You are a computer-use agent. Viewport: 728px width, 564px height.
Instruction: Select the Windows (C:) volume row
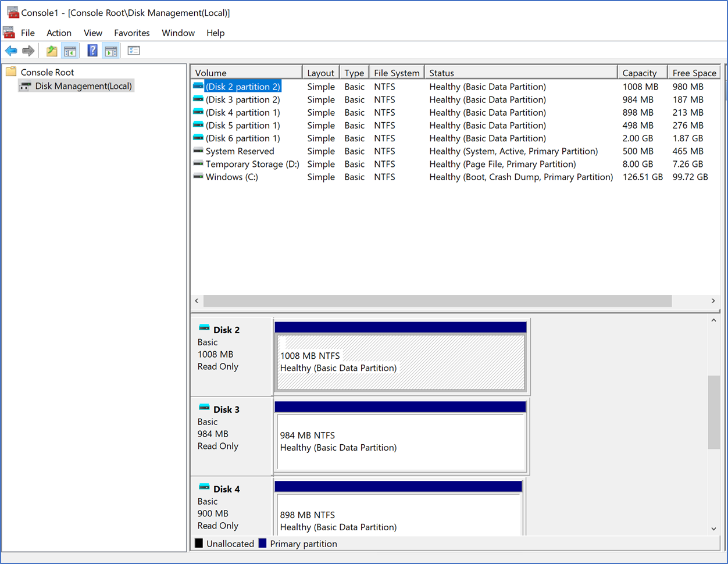pos(455,177)
